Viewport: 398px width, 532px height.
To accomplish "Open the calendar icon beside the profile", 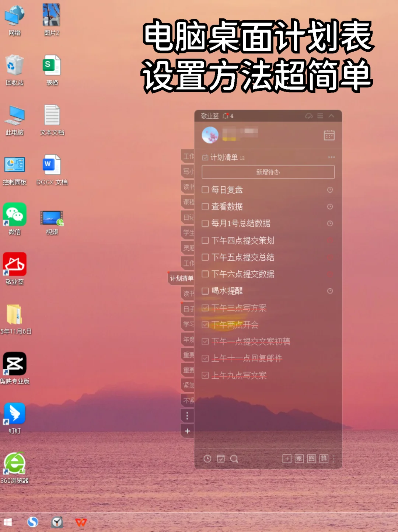I will pos(330,135).
